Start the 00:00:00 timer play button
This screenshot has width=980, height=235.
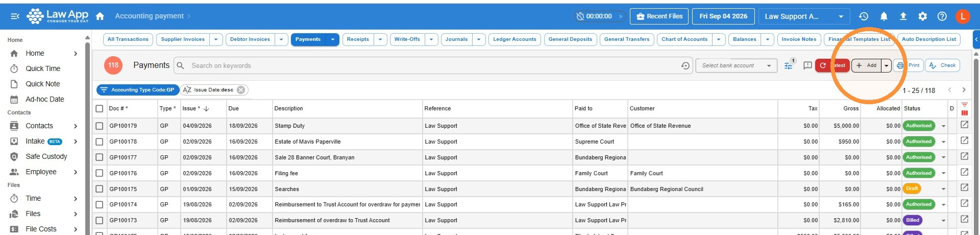click(621, 16)
